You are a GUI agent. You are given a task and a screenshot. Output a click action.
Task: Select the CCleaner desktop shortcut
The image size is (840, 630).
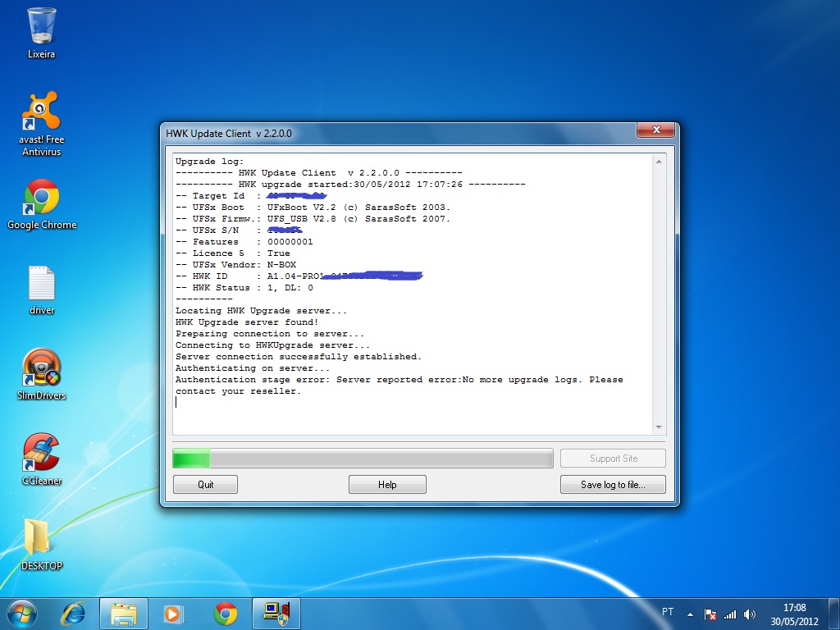click(41, 459)
